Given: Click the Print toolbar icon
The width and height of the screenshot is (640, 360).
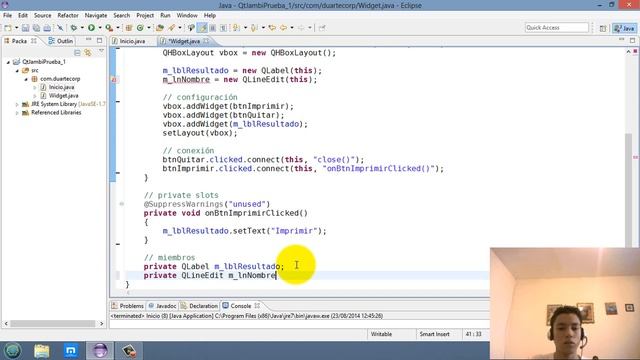Looking at the screenshot, I should click(47, 28).
